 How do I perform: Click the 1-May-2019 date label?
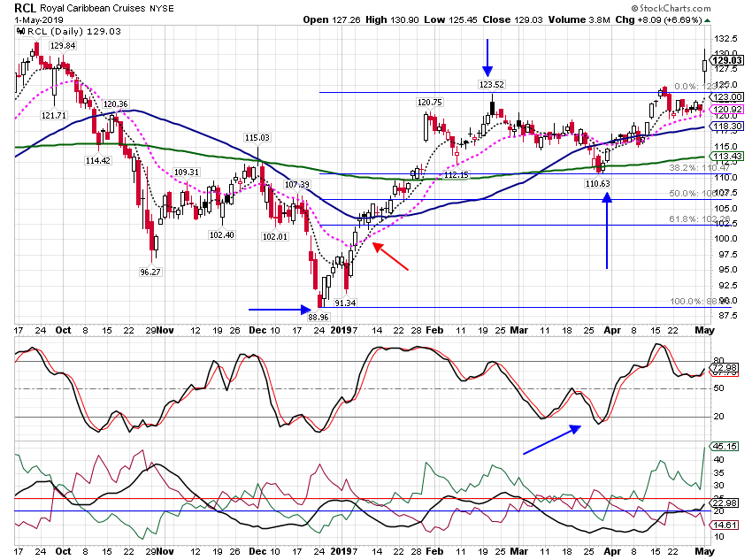coord(39,20)
